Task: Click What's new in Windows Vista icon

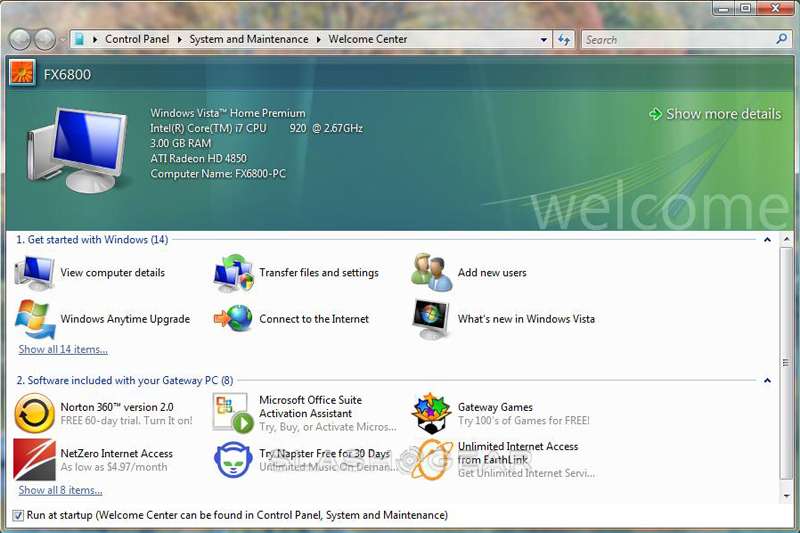Action: tap(432, 319)
